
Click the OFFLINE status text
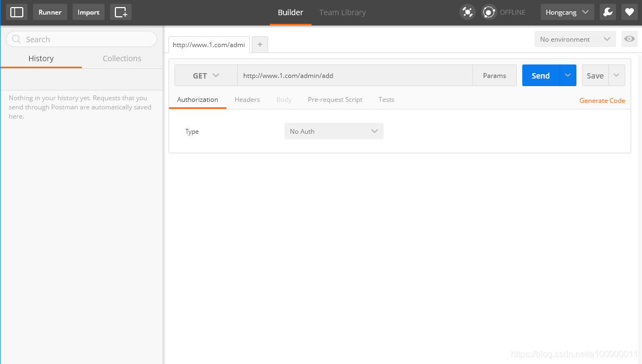tap(512, 12)
